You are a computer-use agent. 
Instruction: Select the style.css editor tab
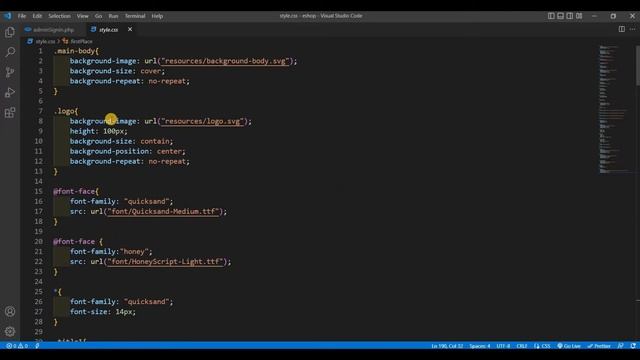[108, 30]
